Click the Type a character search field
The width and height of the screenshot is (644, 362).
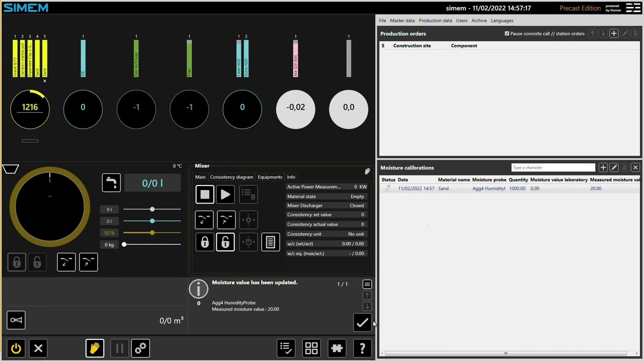(x=553, y=167)
